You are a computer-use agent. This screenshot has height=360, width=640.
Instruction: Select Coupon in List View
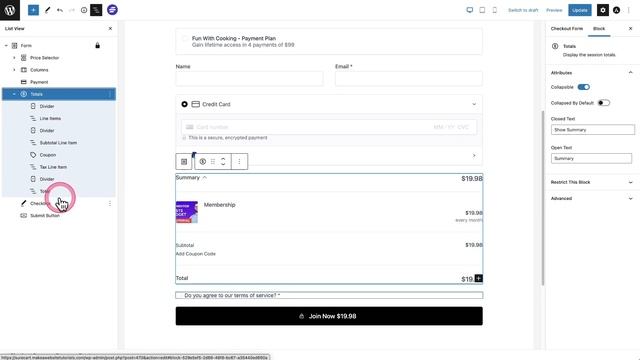pos(48,155)
